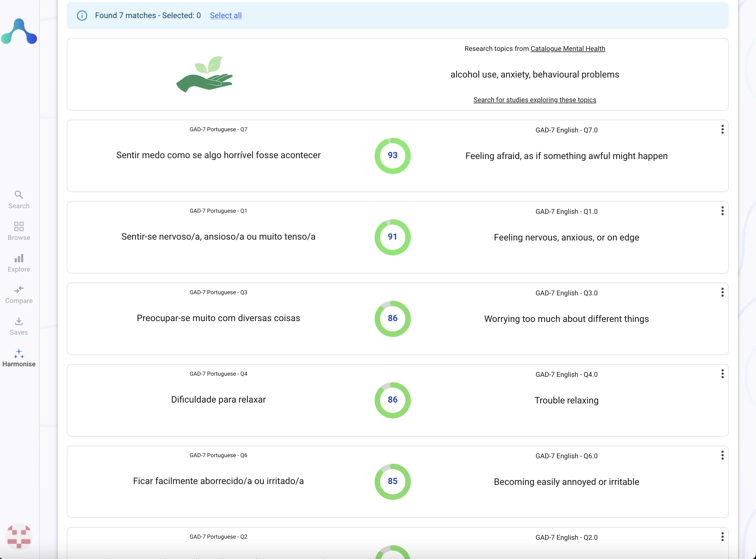Open the Catalogue Mental Health link
This screenshot has height=559, width=756.
pos(568,48)
